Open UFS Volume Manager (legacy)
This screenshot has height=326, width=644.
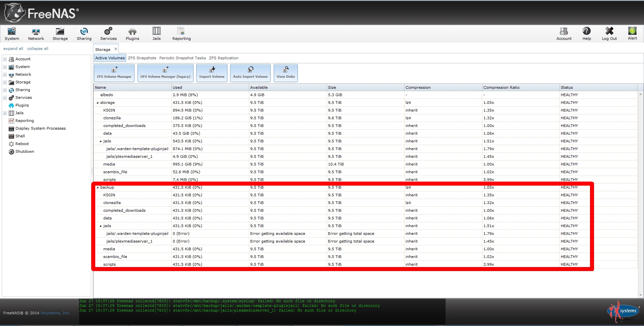pos(165,73)
